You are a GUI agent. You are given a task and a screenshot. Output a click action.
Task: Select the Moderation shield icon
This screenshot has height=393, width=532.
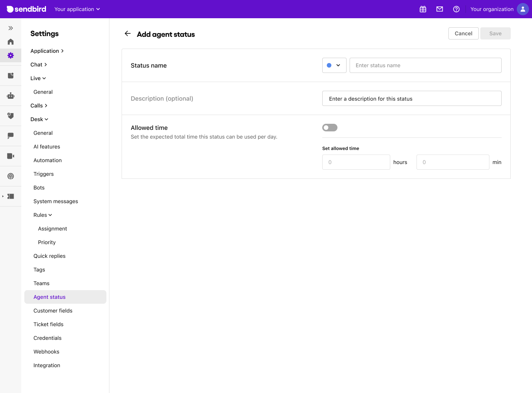[10, 116]
